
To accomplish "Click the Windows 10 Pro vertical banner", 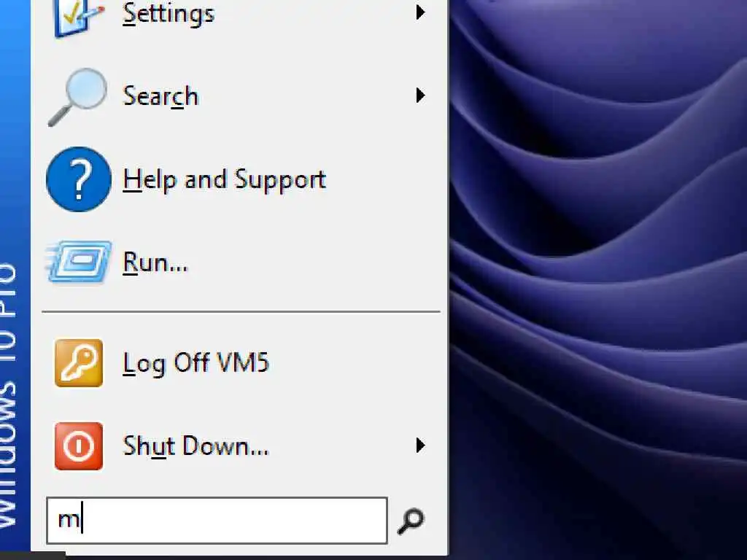I will (15, 276).
